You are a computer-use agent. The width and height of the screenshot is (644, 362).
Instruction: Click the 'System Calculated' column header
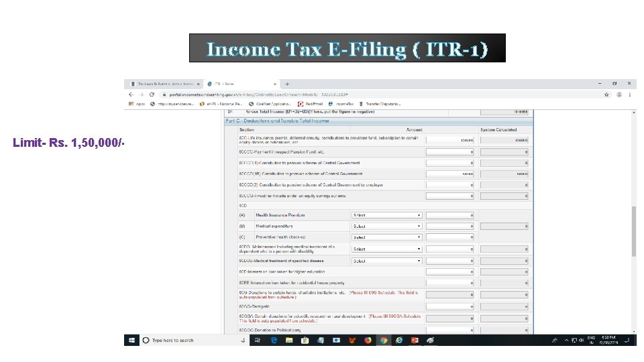click(498, 129)
